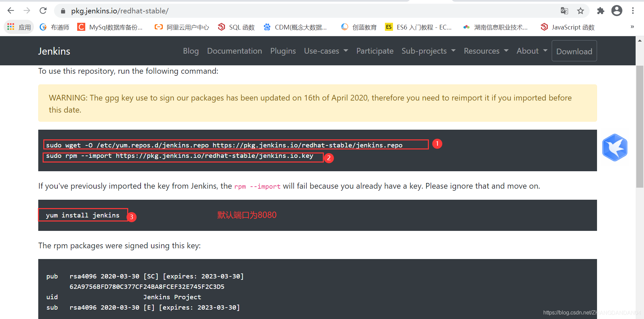Open the CDM(概念大数据 bookmark
This screenshot has width=644, height=319.
[x=295, y=27]
